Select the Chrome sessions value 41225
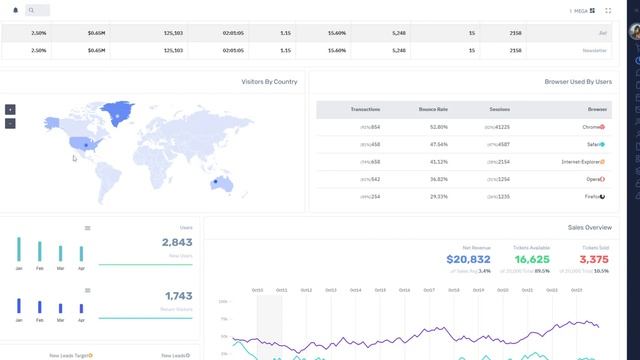This screenshot has width=640, height=360. pos(503,127)
